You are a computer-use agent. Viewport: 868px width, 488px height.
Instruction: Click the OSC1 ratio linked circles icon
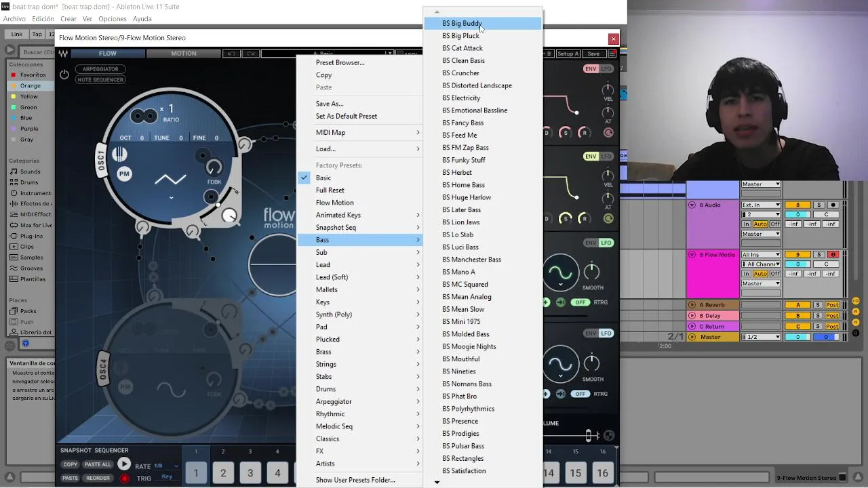point(143,116)
